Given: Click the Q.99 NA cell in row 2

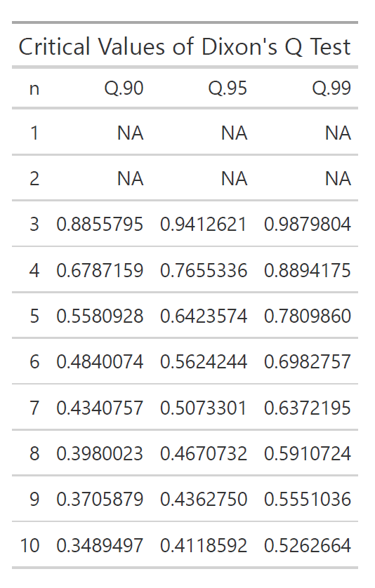Looking at the screenshot, I should [x=338, y=178].
